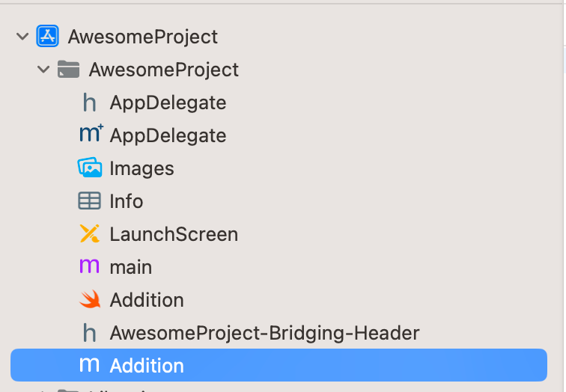Collapse the AwesomeProject folder group
Screen dimensions: 566x392
43,70
